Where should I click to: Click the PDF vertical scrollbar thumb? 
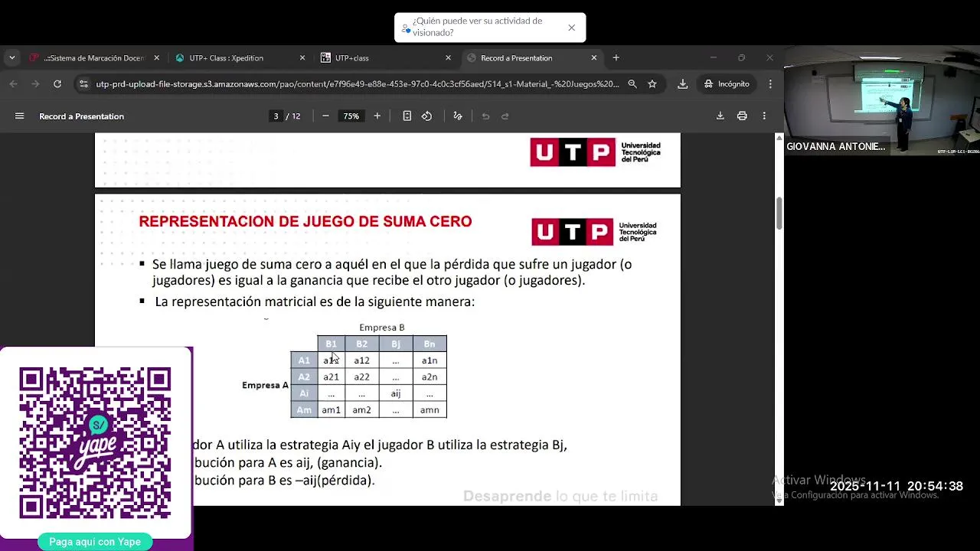point(779,214)
